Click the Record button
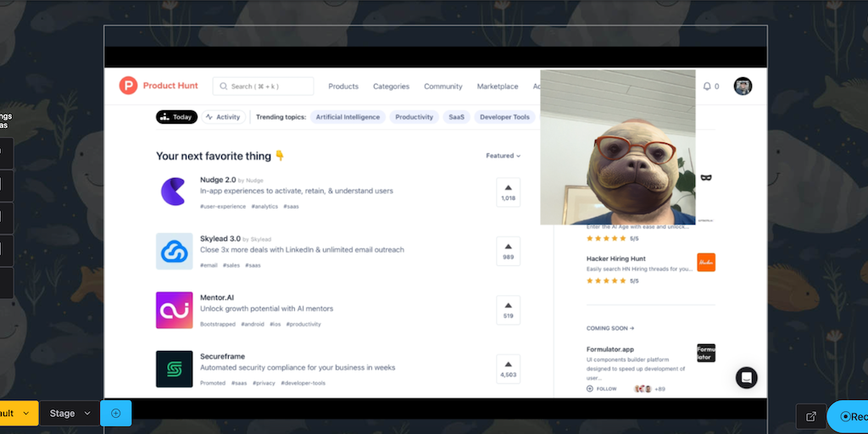The height and width of the screenshot is (434, 868). click(848, 417)
